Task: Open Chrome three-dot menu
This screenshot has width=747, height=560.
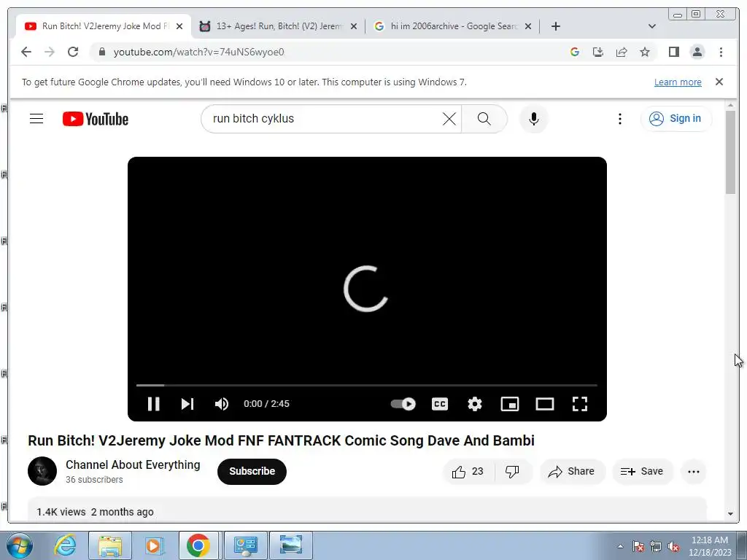Action: pos(721,52)
